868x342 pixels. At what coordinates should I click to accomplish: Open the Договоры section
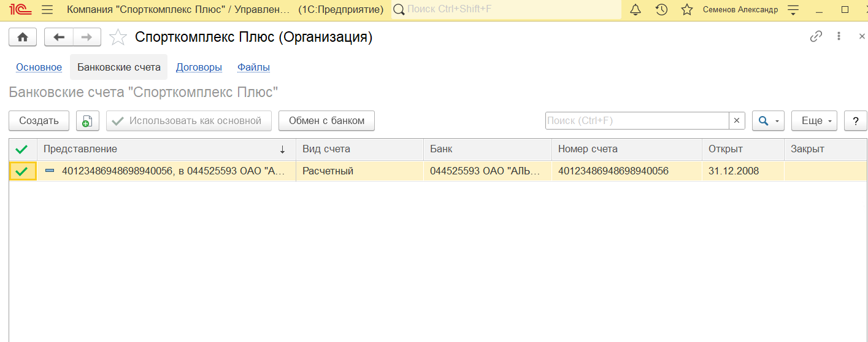coord(199,68)
